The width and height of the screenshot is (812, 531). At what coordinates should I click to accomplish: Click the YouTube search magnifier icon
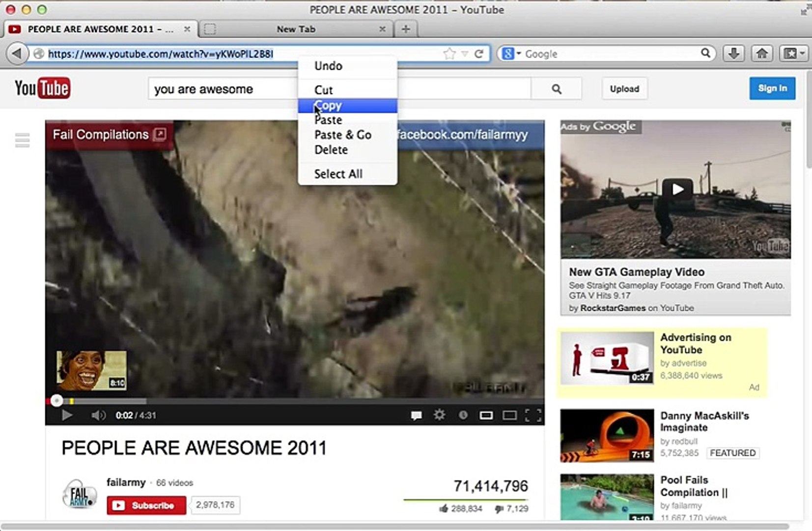coord(556,89)
